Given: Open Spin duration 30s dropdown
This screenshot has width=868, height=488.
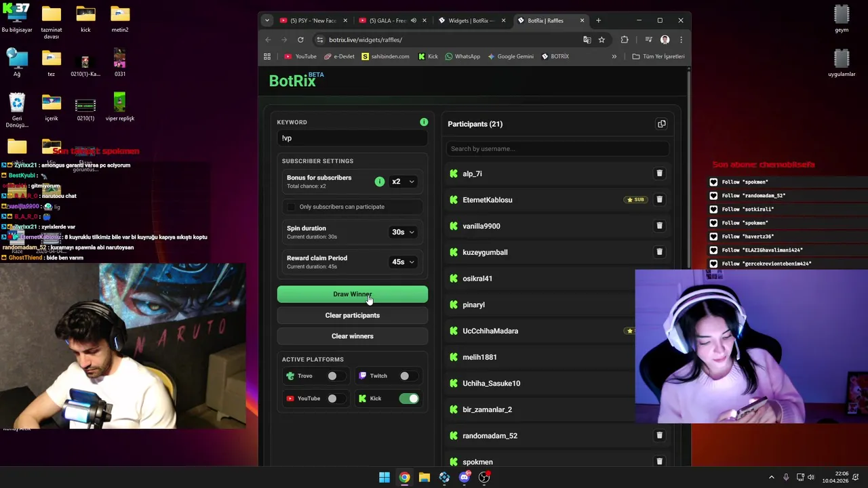Looking at the screenshot, I should click(x=403, y=232).
